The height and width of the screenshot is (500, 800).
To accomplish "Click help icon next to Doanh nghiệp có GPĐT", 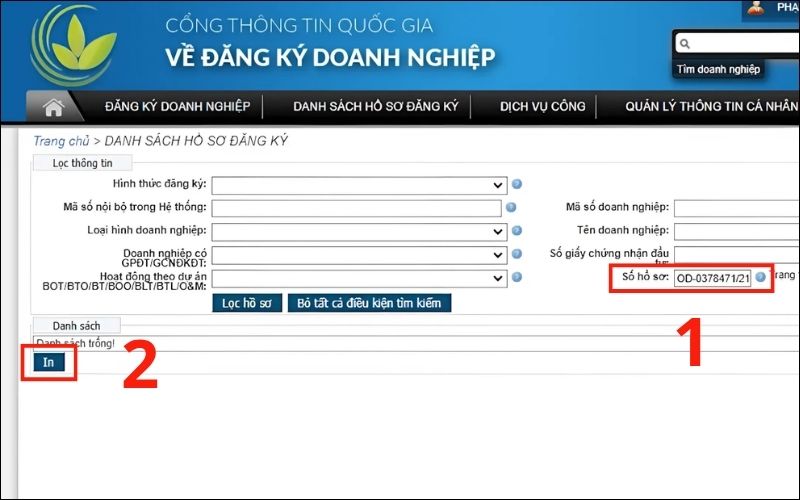I will (517, 255).
